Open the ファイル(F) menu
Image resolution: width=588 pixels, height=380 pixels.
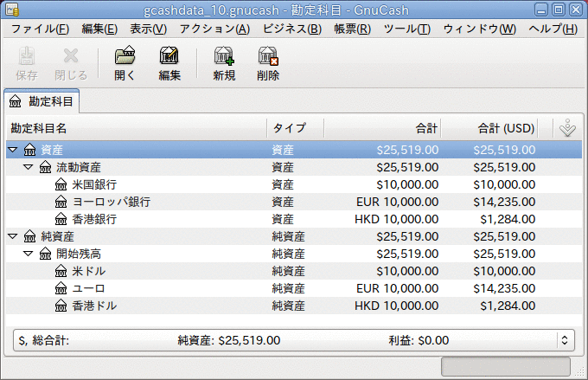coord(40,29)
